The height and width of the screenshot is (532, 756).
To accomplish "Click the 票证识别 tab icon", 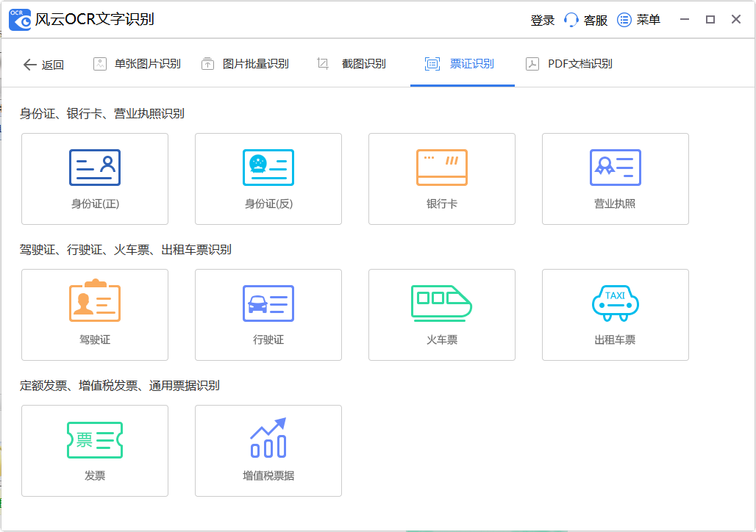I will point(432,64).
